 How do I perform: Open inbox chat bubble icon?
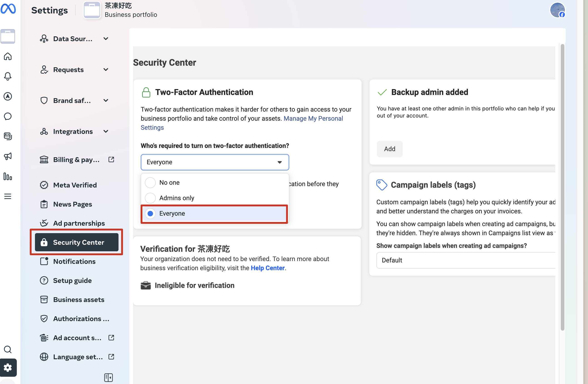pos(8,116)
